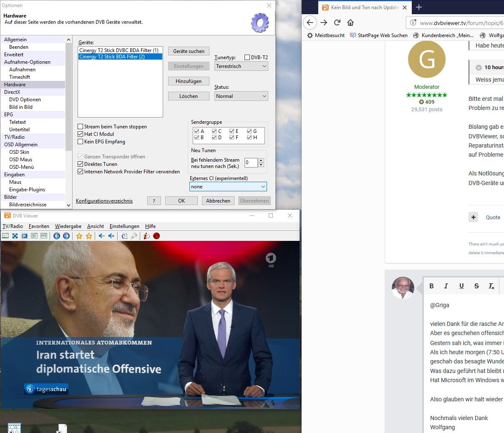Screen dimensions: 504x433
Task: Open the Tunertyp 'Terrestrisch' dropdown
Action: 241,66
